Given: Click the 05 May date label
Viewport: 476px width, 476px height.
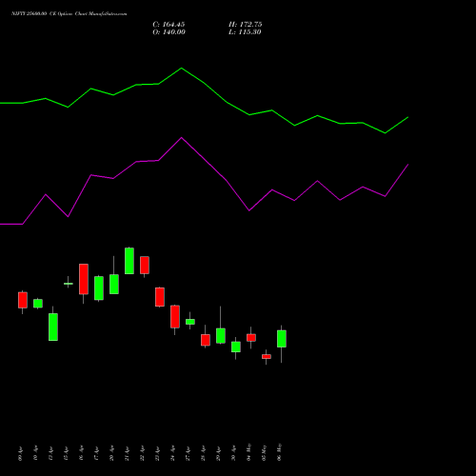Looking at the screenshot, I should (264, 452).
